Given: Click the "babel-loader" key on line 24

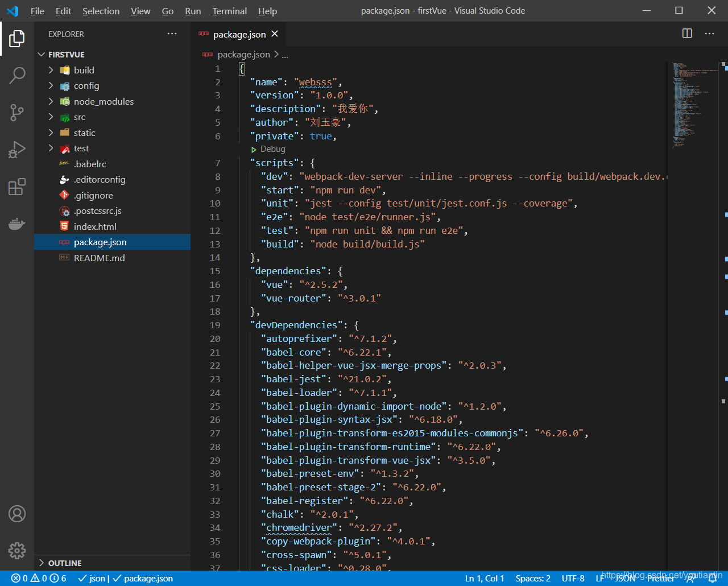Looking at the screenshot, I should point(299,393).
